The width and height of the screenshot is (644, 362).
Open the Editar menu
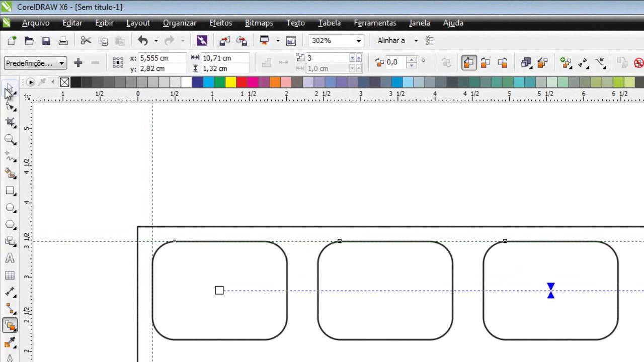(x=72, y=23)
